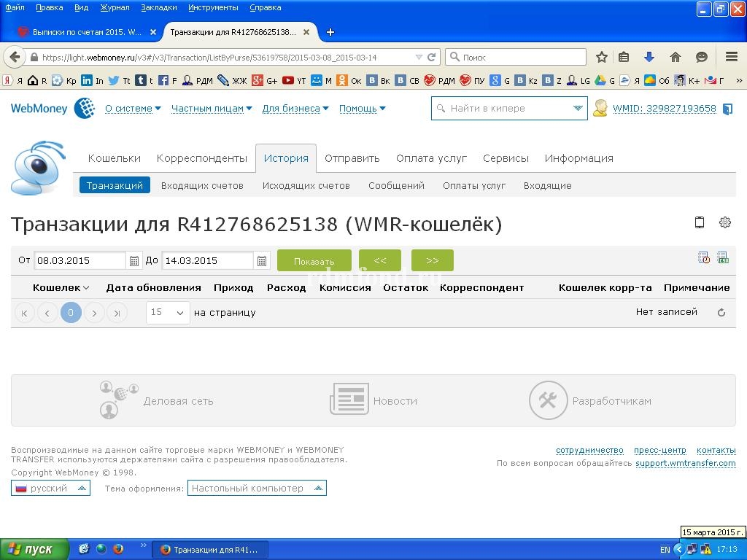Close the Транзакции для R412768625138 tab
The width and height of the screenshot is (747, 560).
click(x=306, y=32)
